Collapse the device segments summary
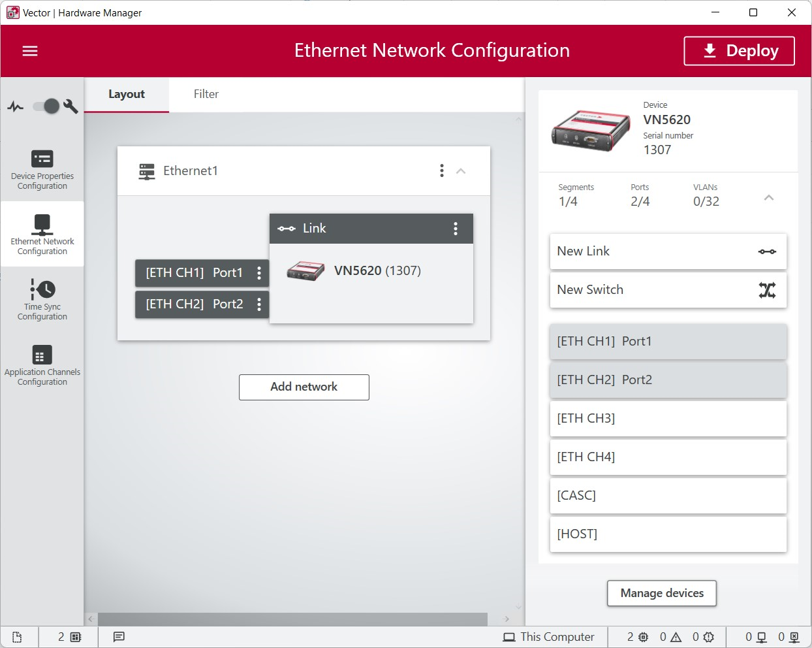812x648 pixels. (769, 198)
